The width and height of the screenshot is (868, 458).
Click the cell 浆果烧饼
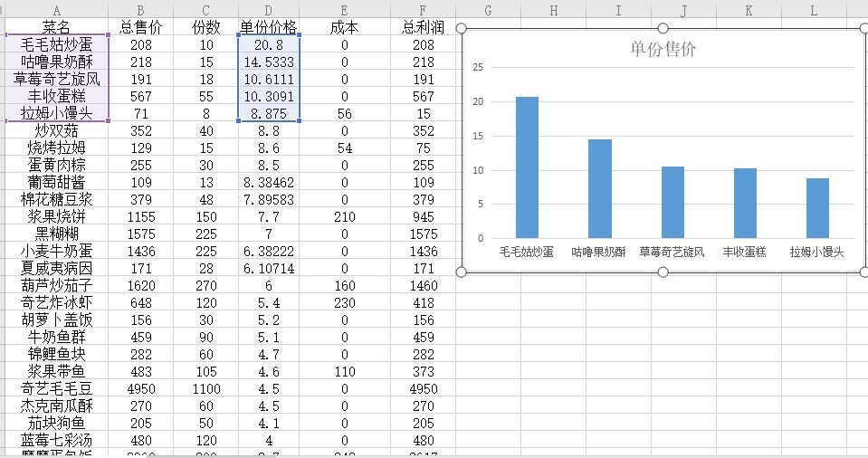coord(56,216)
